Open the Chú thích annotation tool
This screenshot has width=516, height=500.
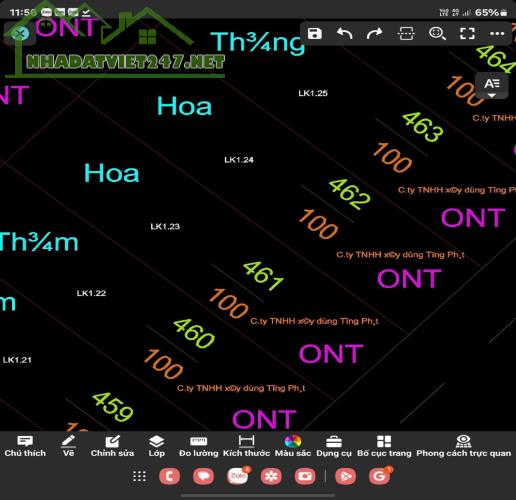pyautogui.click(x=25, y=446)
